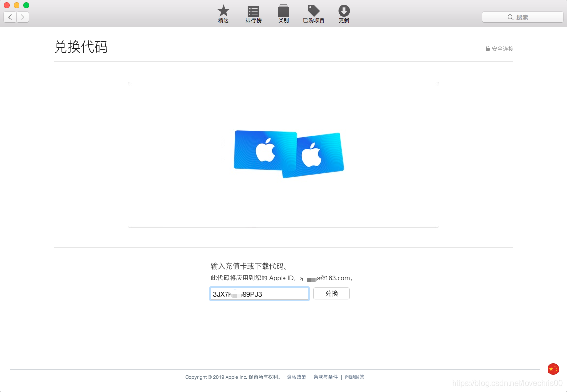This screenshot has height=392, width=567.
Task: Open the 条款与条件 terms link
Action: pos(325,377)
